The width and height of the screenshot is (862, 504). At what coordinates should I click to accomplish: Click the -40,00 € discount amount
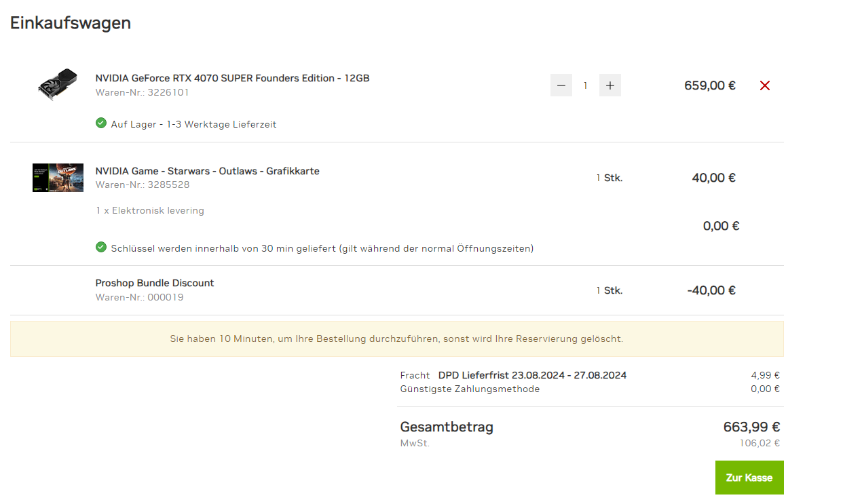tap(711, 290)
